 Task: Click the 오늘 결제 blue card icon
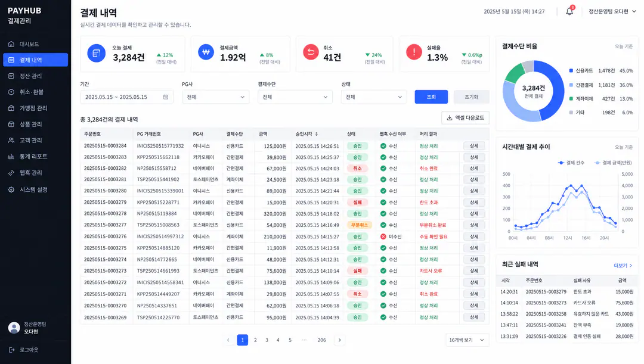click(96, 53)
